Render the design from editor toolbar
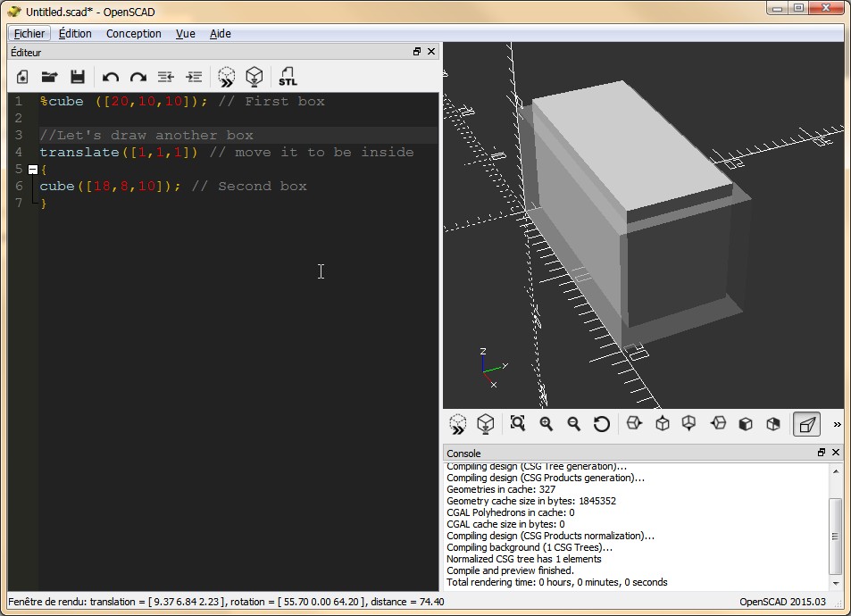The width and height of the screenshot is (851, 616). click(x=254, y=77)
